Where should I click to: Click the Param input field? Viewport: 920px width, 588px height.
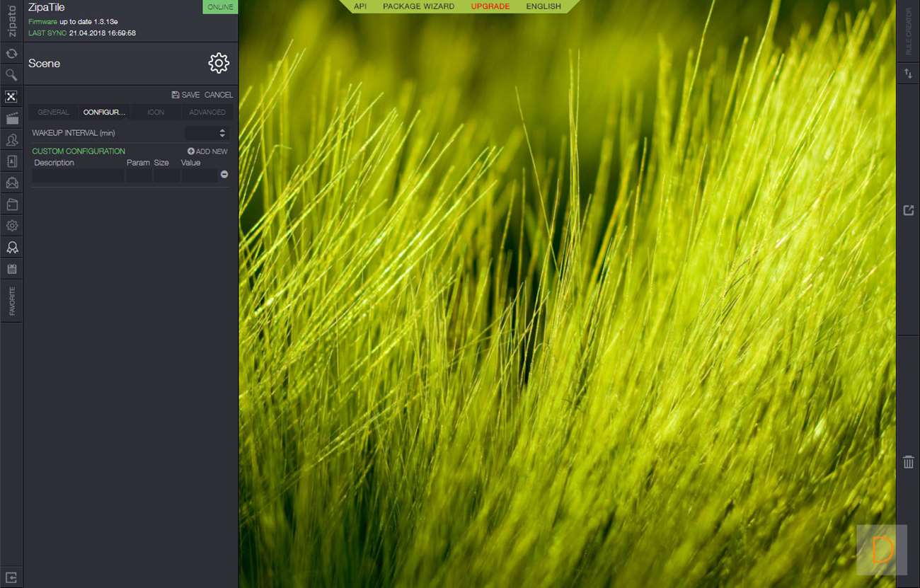point(139,175)
